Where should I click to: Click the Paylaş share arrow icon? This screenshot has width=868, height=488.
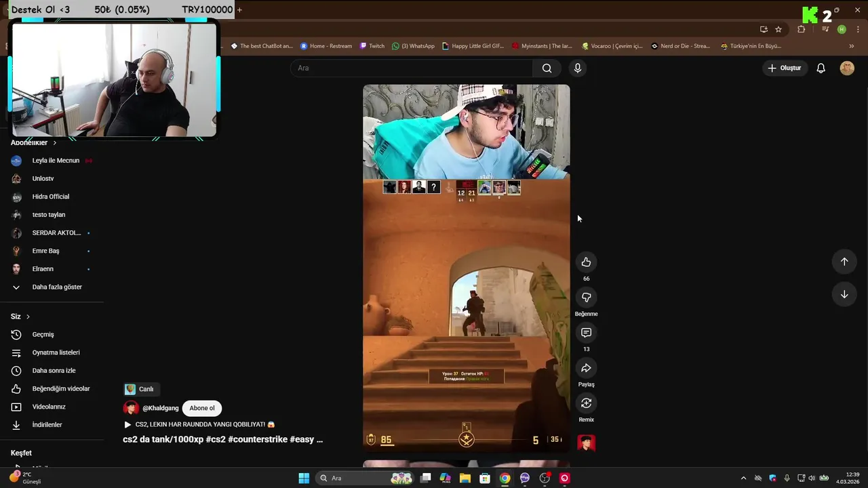(x=586, y=368)
